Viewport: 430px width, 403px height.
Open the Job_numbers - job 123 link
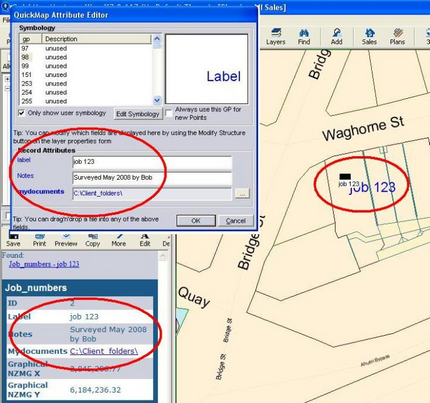click(x=44, y=264)
